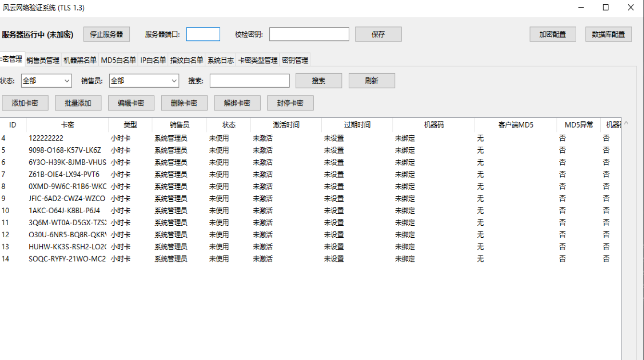Click the 停止服务器 button
This screenshot has height=360, width=644.
coord(107,34)
